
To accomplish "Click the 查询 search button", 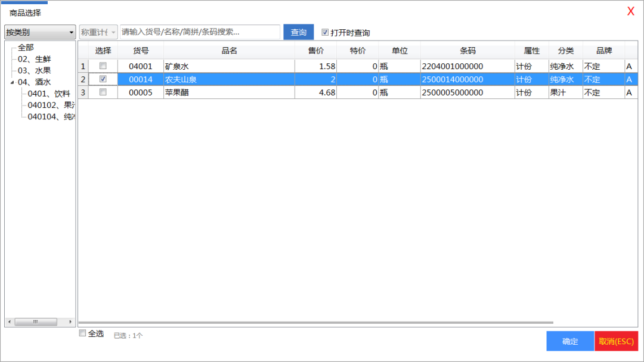I will tap(298, 32).
